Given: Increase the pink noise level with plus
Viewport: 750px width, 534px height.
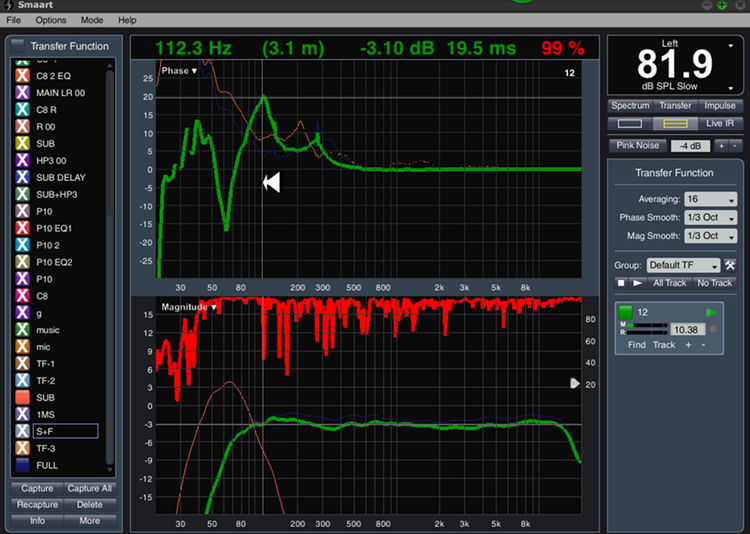Looking at the screenshot, I should [721, 146].
